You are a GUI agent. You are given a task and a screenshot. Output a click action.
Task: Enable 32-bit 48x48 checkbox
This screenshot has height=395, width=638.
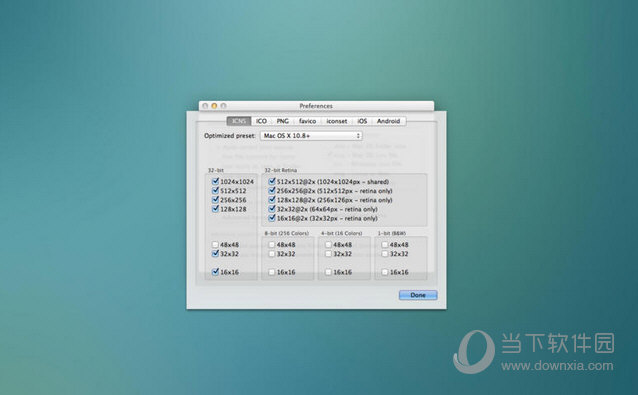coord(215,244)
